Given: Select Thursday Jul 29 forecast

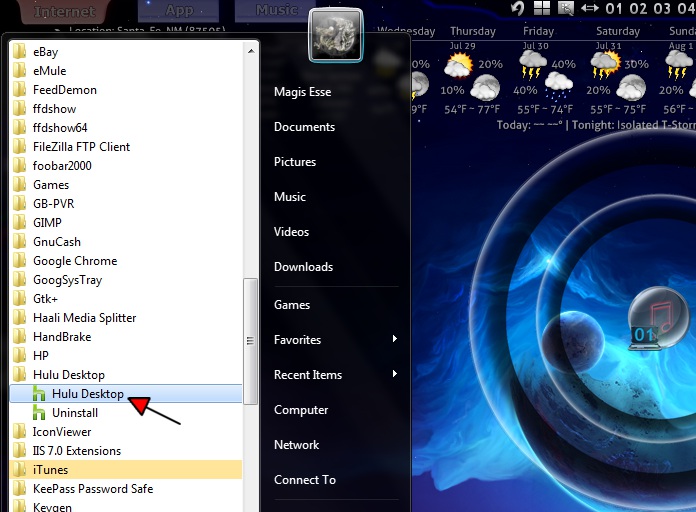Looking at the screenshot, I should point(472,71).
